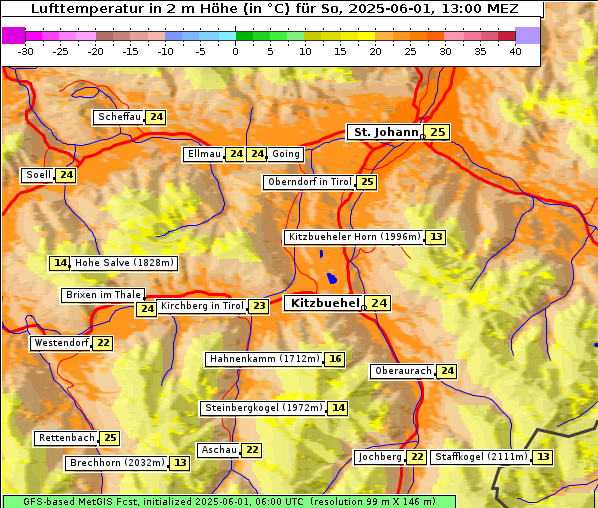Click Steinbergkogel (1972m) label

(264, 408)
